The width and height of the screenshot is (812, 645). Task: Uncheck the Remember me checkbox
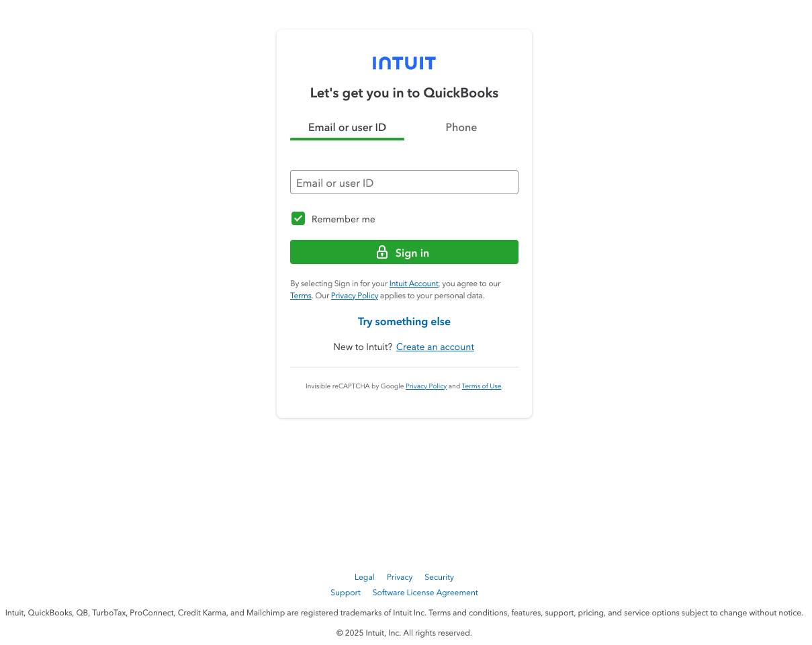point(298,218)
